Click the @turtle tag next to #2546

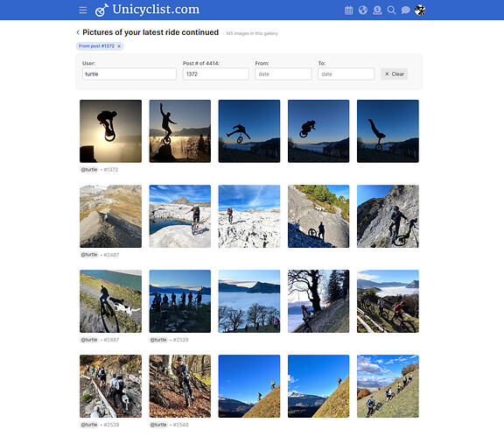pyautogui.click(x=158, y=425)
